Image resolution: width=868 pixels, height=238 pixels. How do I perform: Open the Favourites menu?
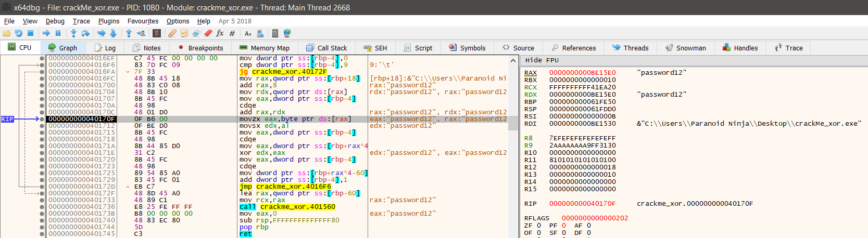143,21
